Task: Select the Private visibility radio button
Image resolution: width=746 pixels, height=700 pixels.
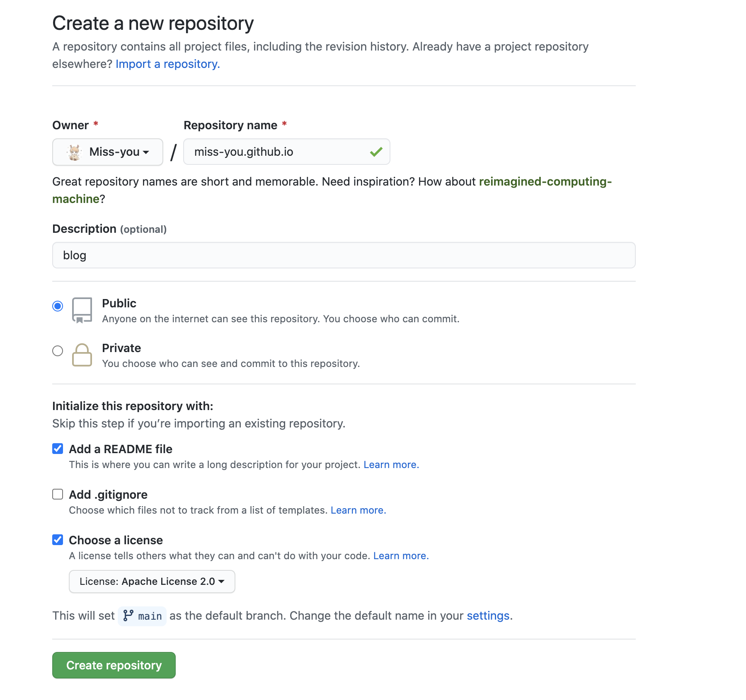Action: 58,351
